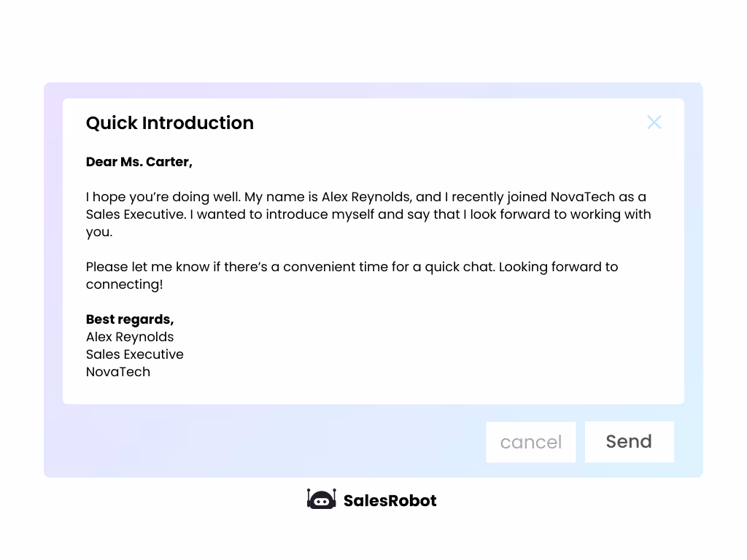Click the Best regards signature line
This screenshot has width=747, height=560.
pos(130,319)
